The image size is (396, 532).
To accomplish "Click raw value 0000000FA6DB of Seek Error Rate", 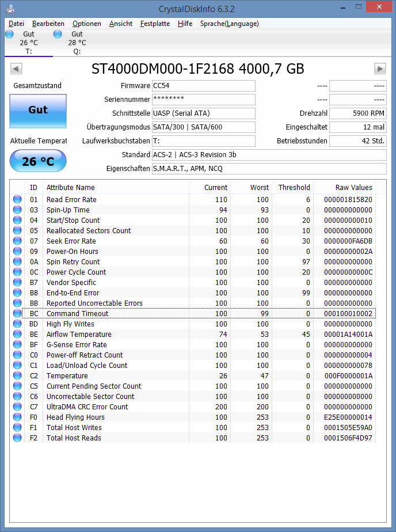I will click(348, 241).
